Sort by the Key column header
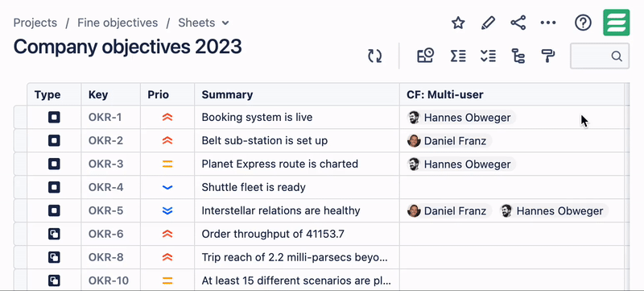The width and height of the screenshot is (644, 291). 111,94
